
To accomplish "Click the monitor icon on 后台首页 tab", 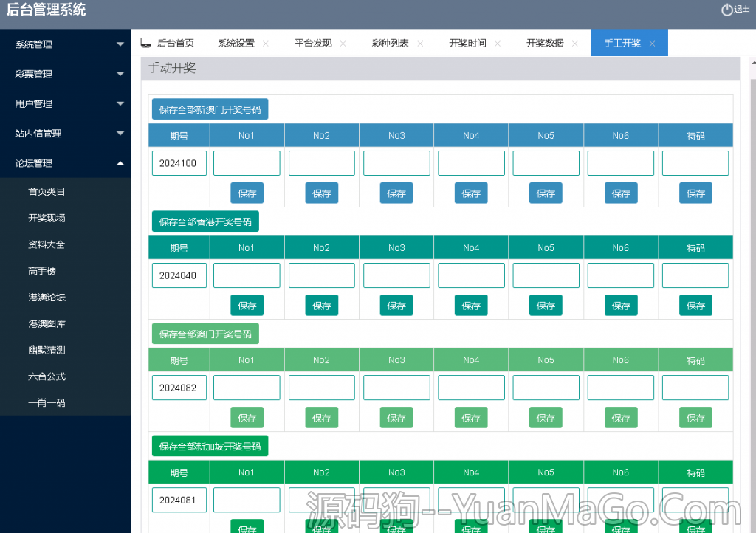I will [x=146, y=43].
